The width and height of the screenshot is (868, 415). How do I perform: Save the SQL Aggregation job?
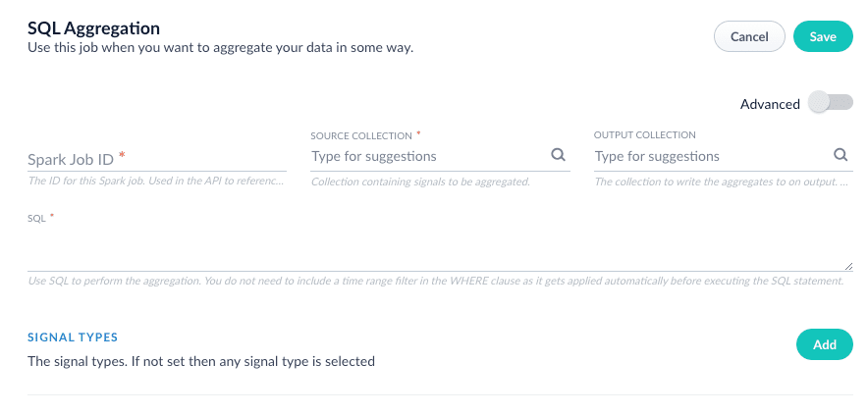(x=823, y=36)
